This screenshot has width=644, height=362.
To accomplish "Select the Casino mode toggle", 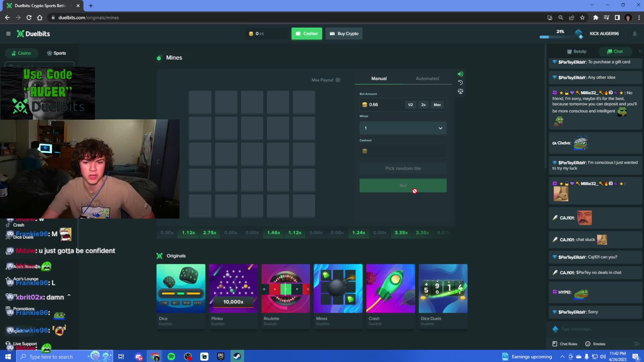I will tap(21, 53).
